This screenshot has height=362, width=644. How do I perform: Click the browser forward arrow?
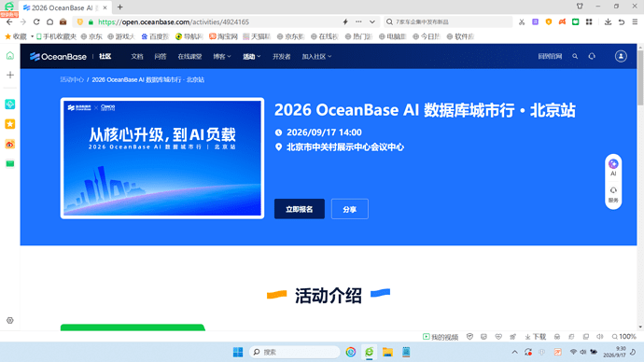point(23,21)
